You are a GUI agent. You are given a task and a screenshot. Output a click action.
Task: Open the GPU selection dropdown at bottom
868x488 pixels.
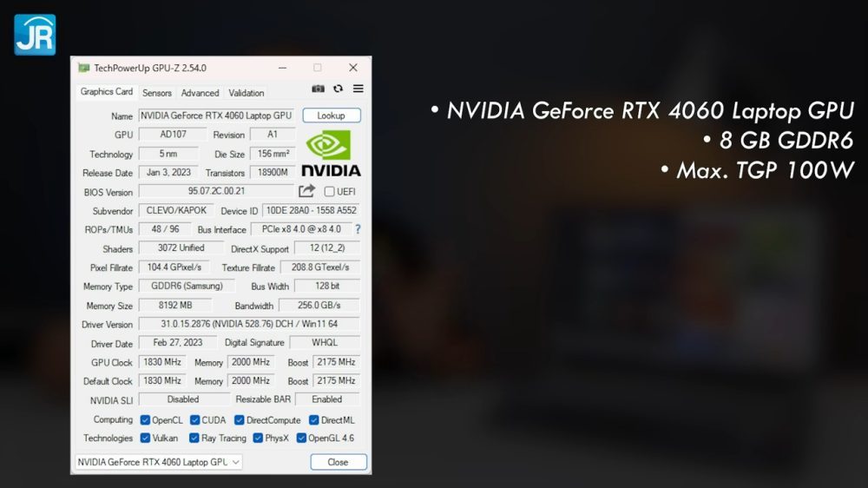click(159, 462)
